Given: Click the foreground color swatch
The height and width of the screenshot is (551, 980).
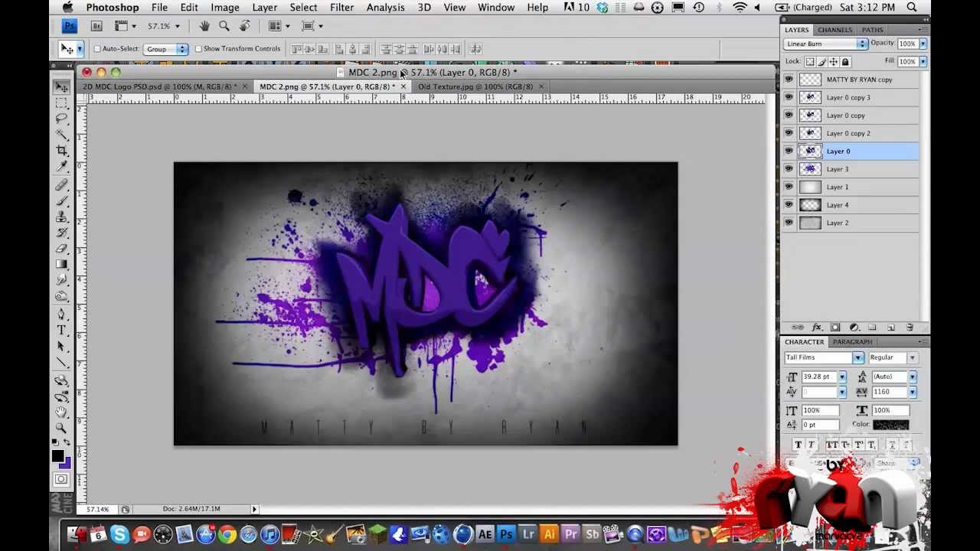Looking at the screenshot, I should click(57, 456).
